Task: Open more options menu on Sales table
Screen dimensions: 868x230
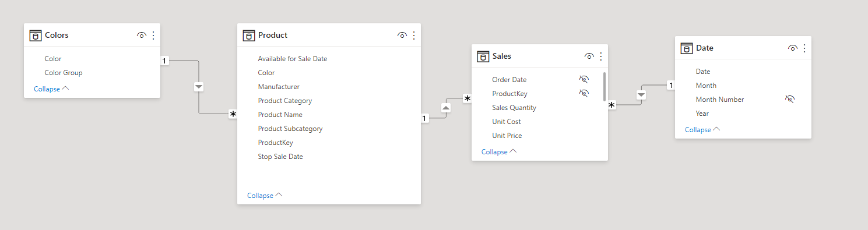Action: click(x=601, y=56)
